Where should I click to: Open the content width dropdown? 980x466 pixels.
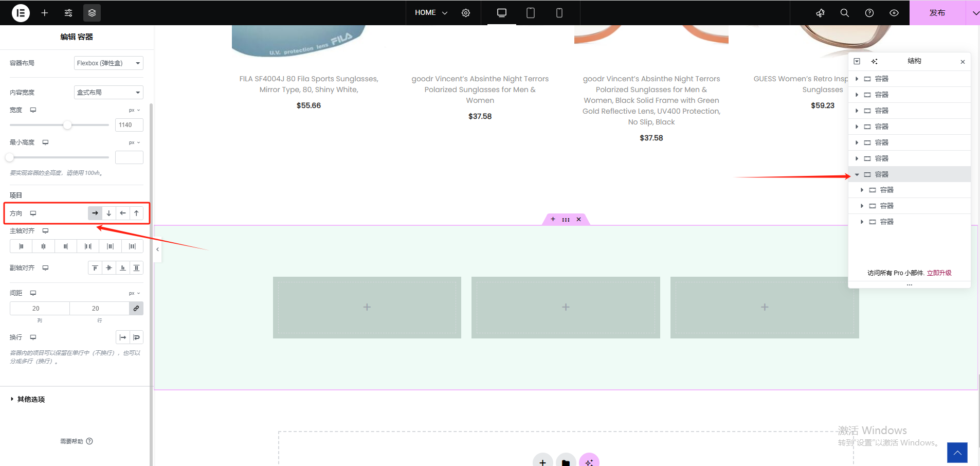[x=108, y=93]
